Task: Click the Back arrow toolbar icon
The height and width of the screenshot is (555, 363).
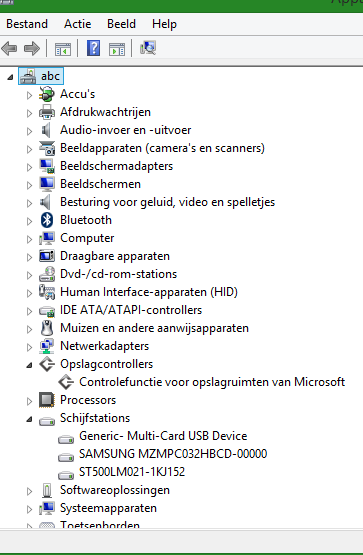Action: click(x=10, y=48)
